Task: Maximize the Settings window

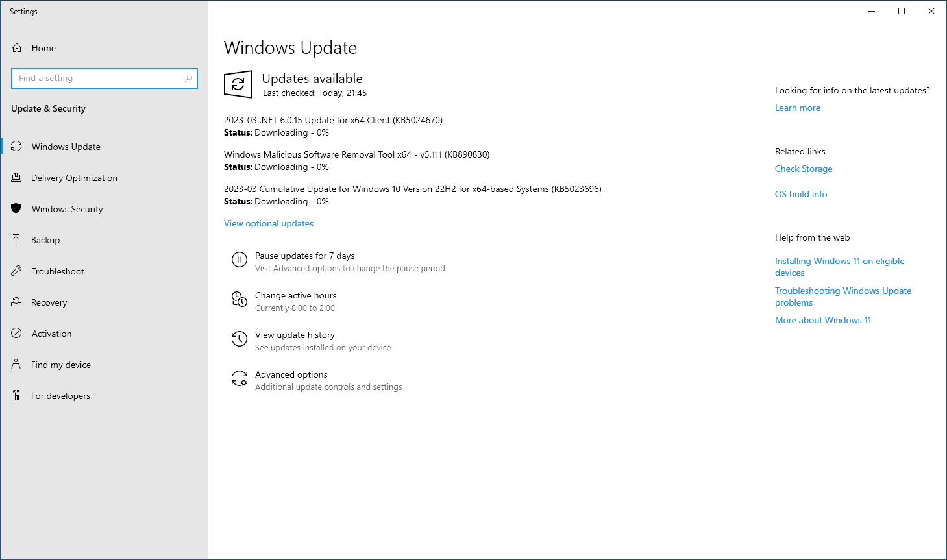Action: [902, 11]
